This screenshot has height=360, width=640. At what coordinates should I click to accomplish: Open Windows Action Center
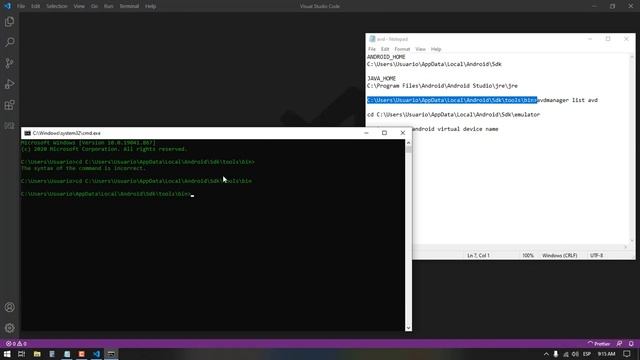click(x=627, y=354)
